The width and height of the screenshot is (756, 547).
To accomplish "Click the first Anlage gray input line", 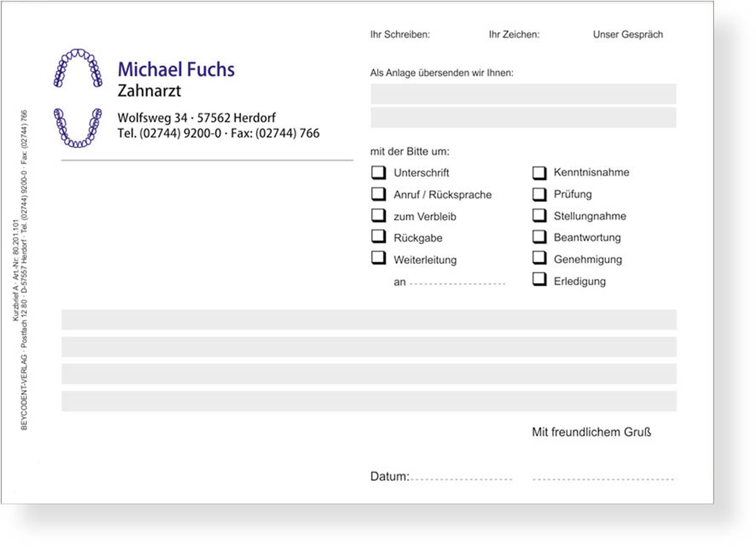I will (x=523, y=94).
